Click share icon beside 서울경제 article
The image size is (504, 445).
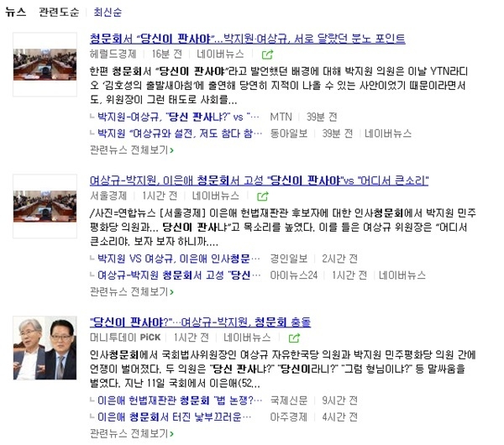pos(263,196)
